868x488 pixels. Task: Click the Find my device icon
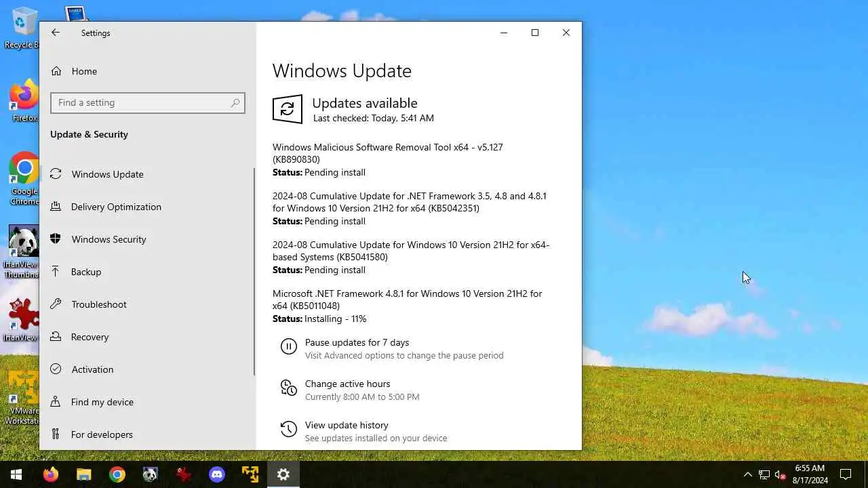coord(56,402)
